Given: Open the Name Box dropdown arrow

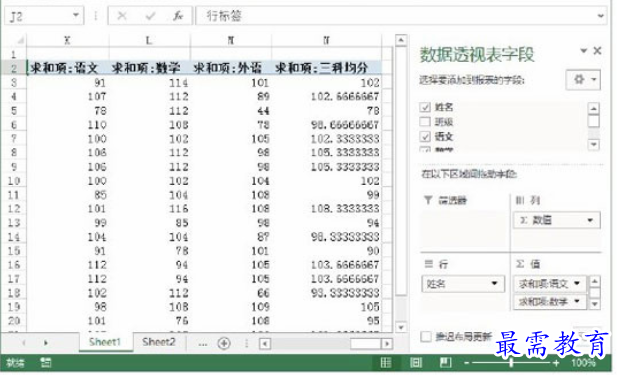Looking at the screenshot, I should click(76, 16).
